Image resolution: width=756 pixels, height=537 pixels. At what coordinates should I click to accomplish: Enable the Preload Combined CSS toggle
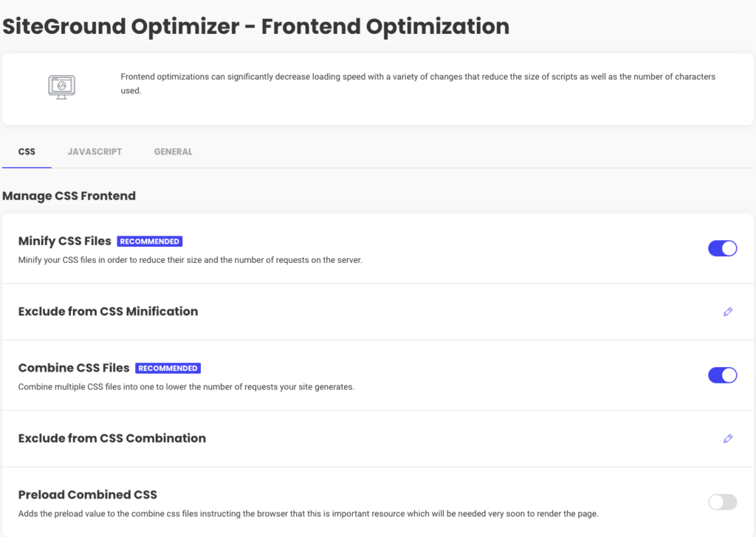tap(722, 502)
